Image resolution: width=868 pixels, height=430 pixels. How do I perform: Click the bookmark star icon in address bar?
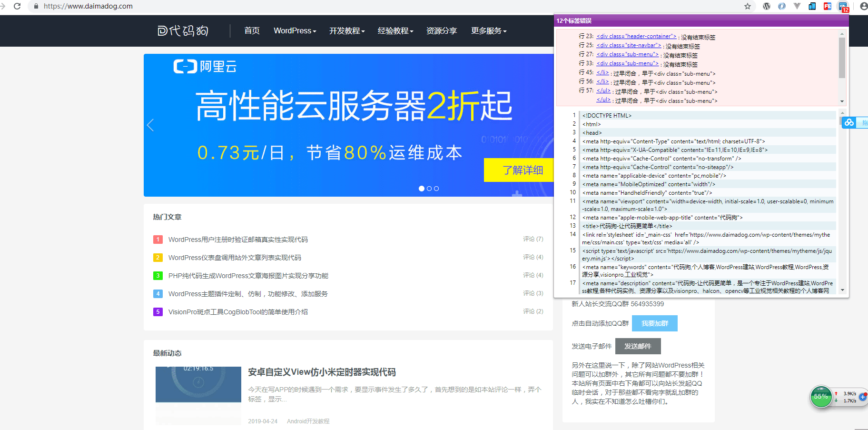pos(748,6)
